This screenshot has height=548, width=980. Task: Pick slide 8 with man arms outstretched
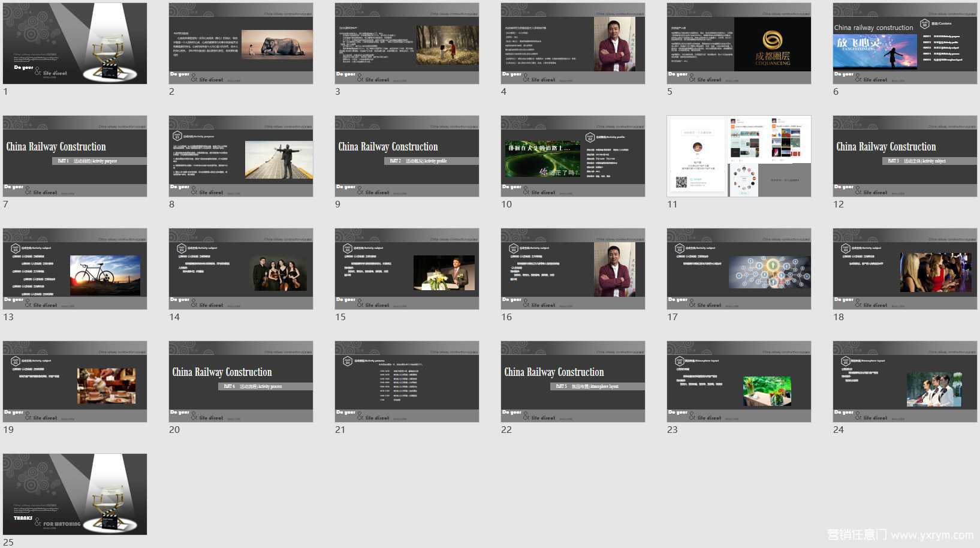tap(241, 156)
